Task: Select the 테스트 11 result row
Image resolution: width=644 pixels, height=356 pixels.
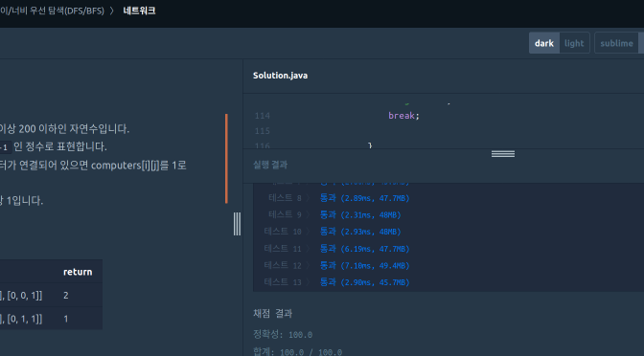Action: point(336,249)
